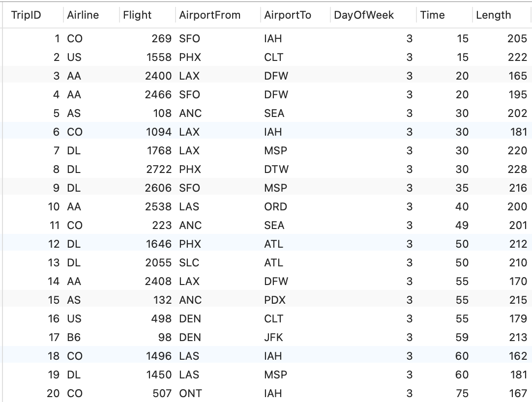This screenshot has height=402, width=532.
Task: Select flight number 2606 cell
Action: click(158, 188)
